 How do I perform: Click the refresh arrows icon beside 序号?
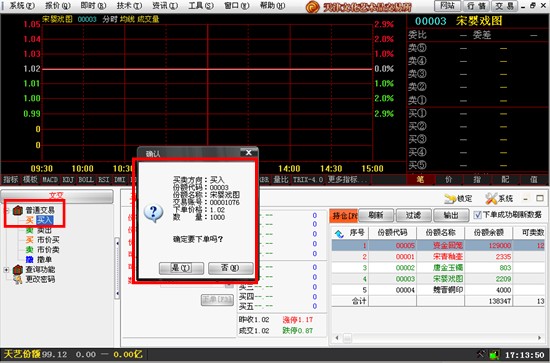coord(339,234)
